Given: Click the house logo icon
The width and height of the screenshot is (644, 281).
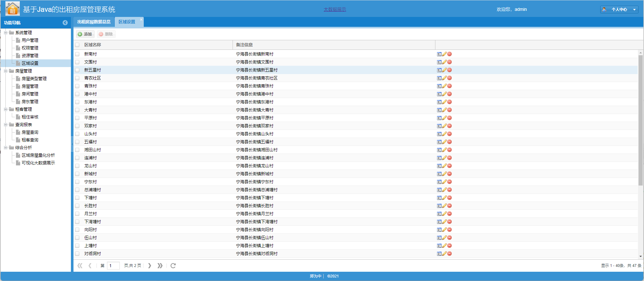Looking at the screenshot, I should (12, 9).
